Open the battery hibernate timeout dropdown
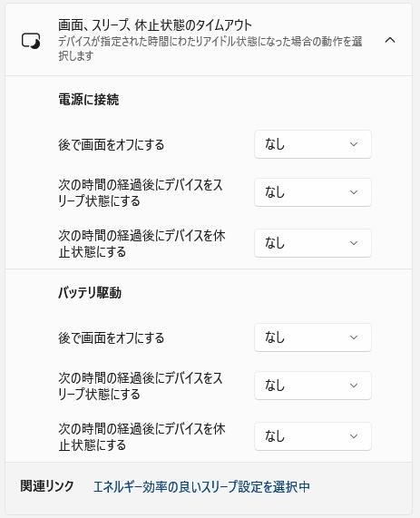This screenshot has height=518, width=420. coord(313,436)
